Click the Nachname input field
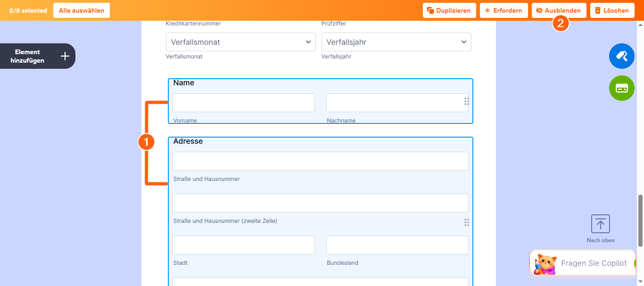The width and height of the screenshot is (644, 286). 397,103
